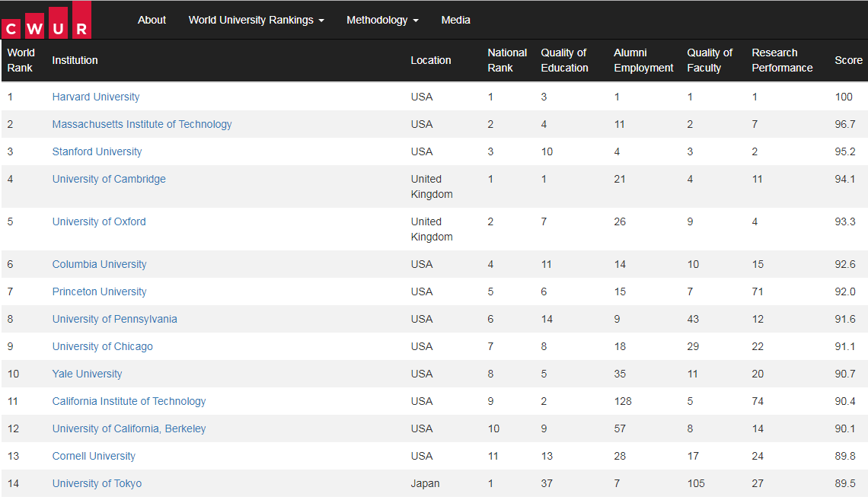Click Chicago's Quality of Faculty value 29
The image size is (868, 500).
pos(693,346)
